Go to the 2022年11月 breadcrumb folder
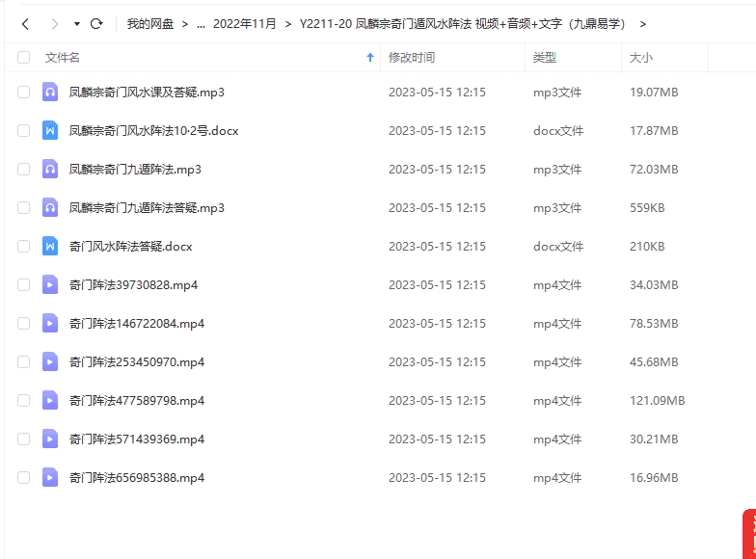 click(x=245, y=23)
